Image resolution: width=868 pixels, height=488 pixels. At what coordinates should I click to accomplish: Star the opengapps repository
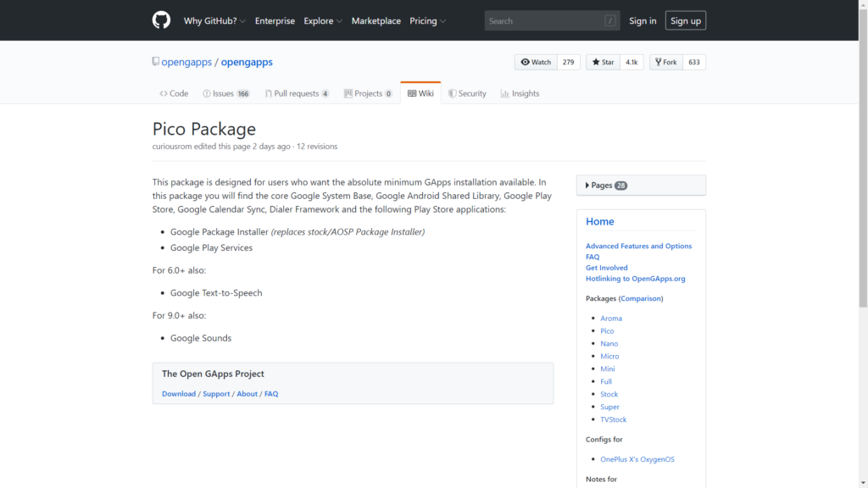[603, 62]
